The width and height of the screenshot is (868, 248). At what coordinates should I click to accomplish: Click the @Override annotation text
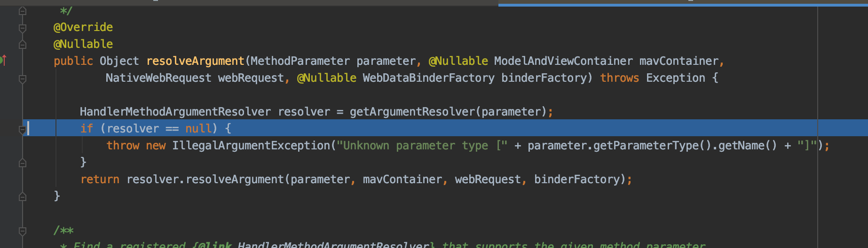[83, 27]
